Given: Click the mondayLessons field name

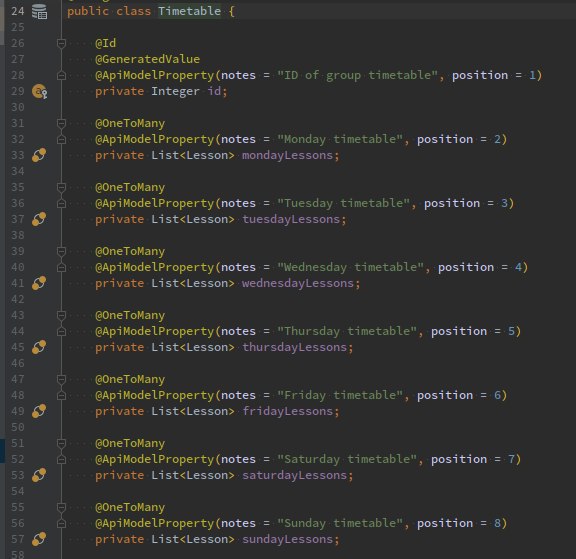Looking at the screenshot, I should pyautogui.click(x=287, y=155).
